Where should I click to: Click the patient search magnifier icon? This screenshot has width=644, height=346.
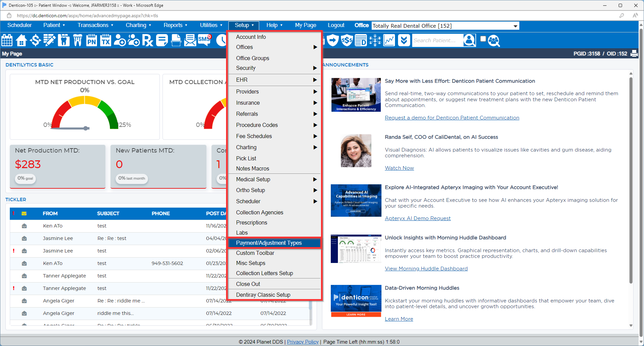469,41
